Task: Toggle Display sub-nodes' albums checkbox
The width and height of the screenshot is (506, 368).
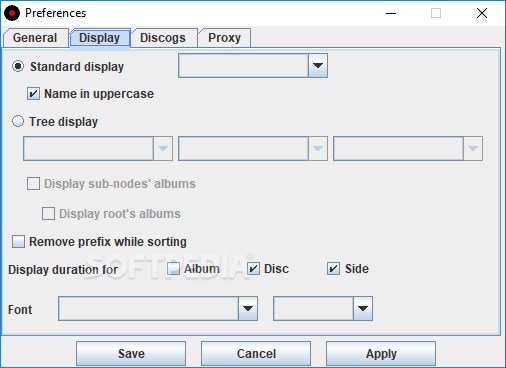Action: coord(33,183)
